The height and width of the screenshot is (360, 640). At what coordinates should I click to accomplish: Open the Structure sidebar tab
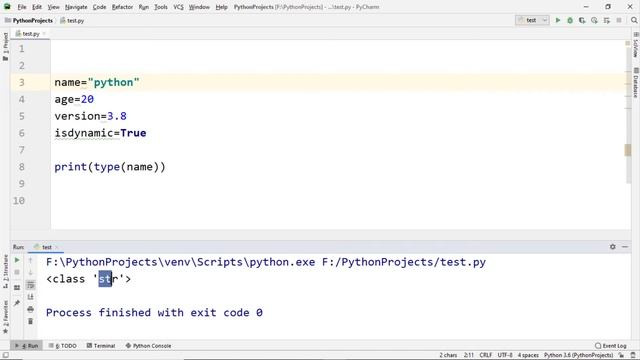(x=5, y=271)
